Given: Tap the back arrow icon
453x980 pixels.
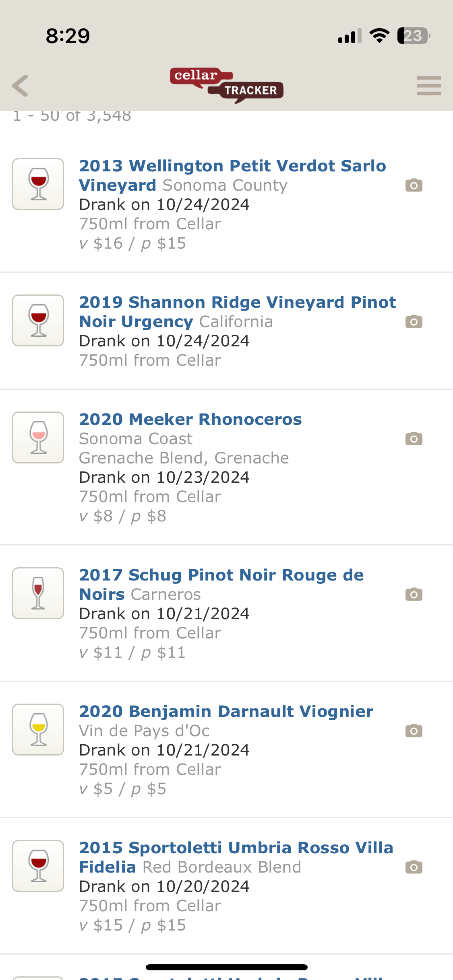Looking at the screenshot, I should coord(21,86).
